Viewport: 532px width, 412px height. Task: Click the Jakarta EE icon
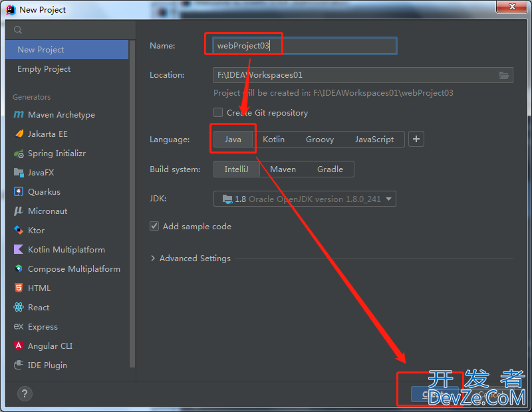click(x=19, y=134)
